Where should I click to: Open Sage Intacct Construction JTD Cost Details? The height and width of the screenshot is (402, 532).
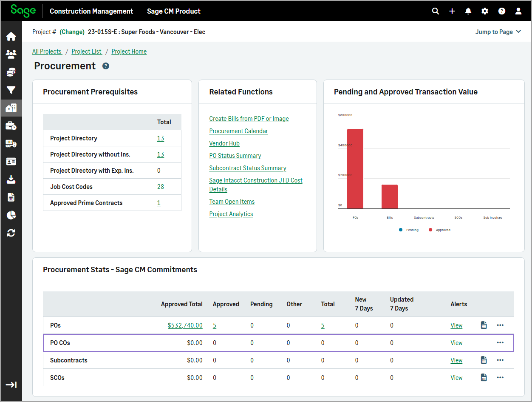click(256, 185)
